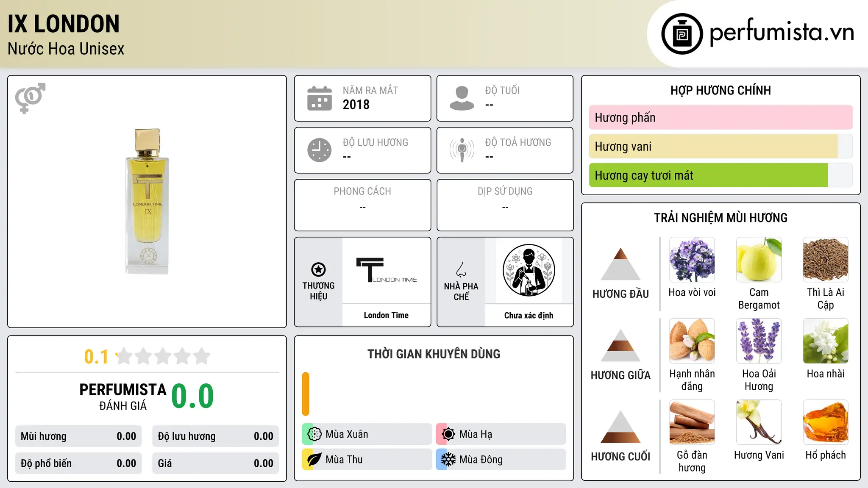
Task: Click the London Time brand logo
Action: [386, 270]
